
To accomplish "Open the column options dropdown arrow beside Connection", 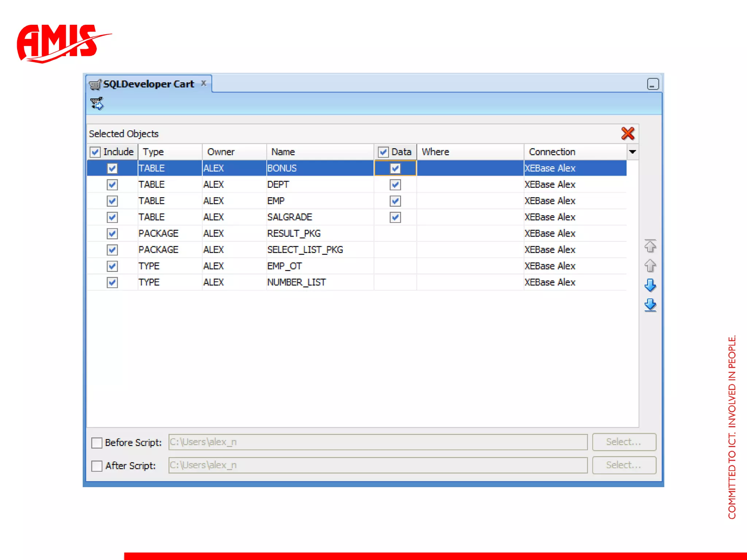I will point(632,152).
